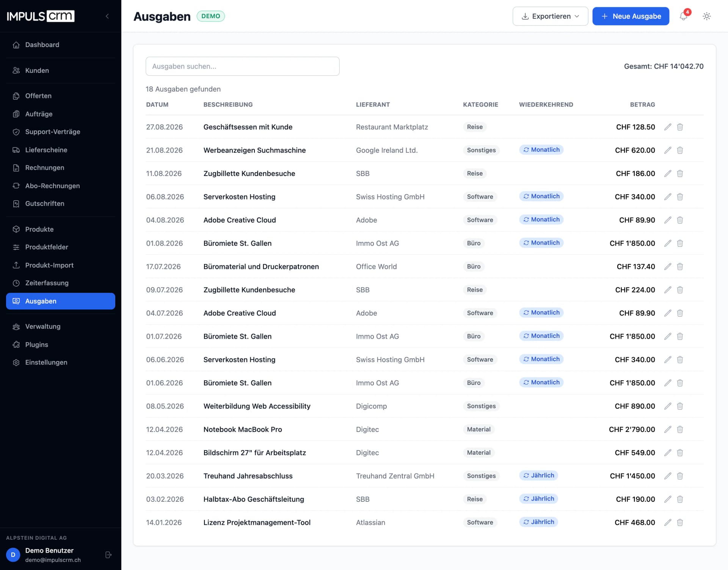The width and height of the screenshot is (728, 570).
Task: Click pencil icon for Werbeanzeigen Suchmaschine row
Action: [x=668, y=150]
